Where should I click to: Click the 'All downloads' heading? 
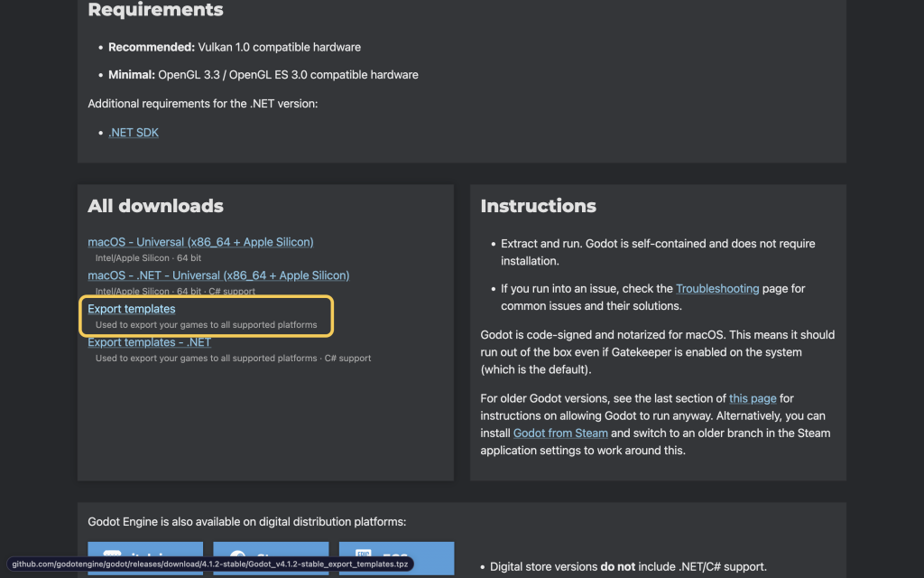[155, 206]
